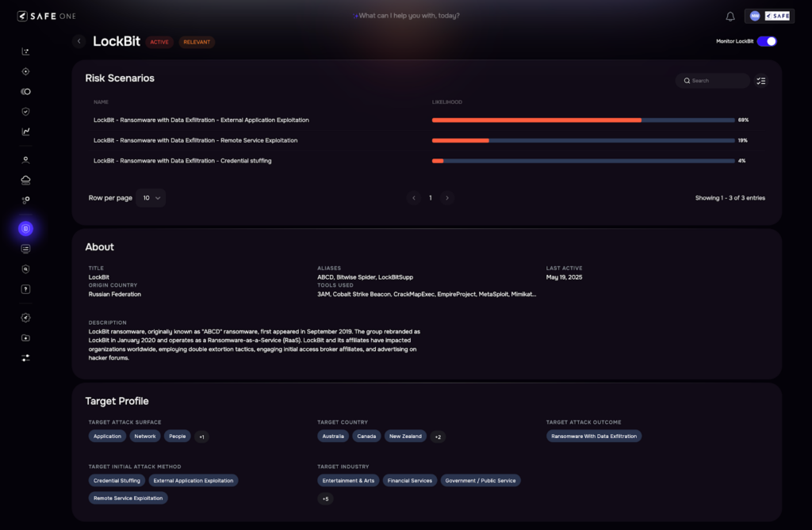Open the folder with plus sidebar icon

[x=25, y=338]
